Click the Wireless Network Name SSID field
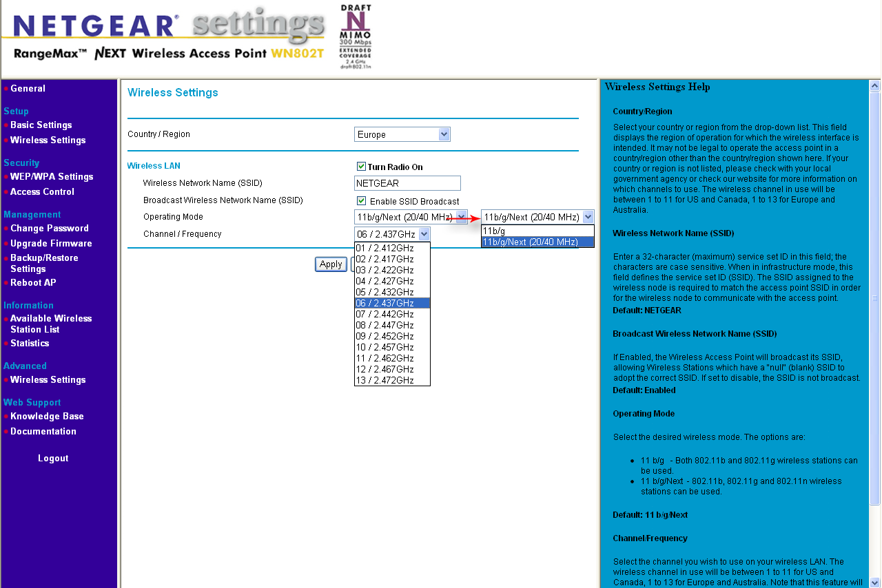Screen dimensions: 882x588 point(407,183)
